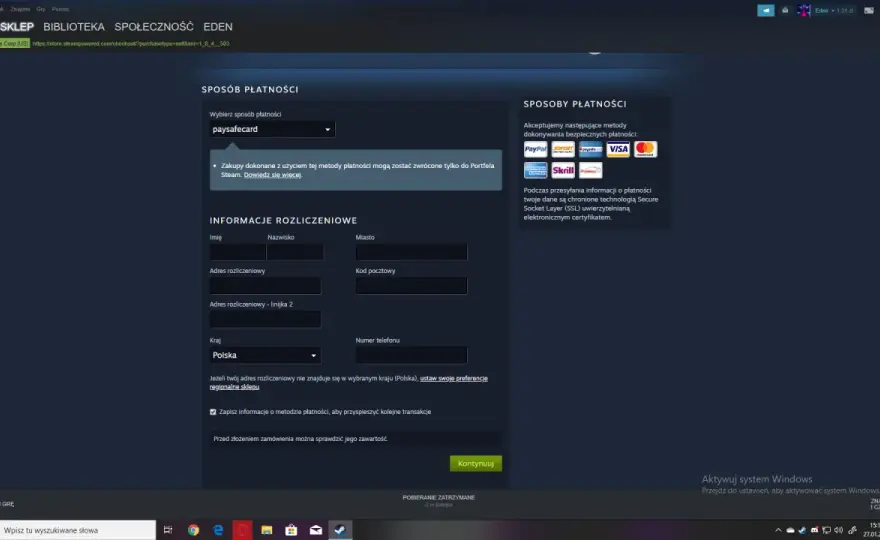Click 'POBIERANIE ZATRZYMANE' download status
This screenshot has height=540, width=880.
438,497
